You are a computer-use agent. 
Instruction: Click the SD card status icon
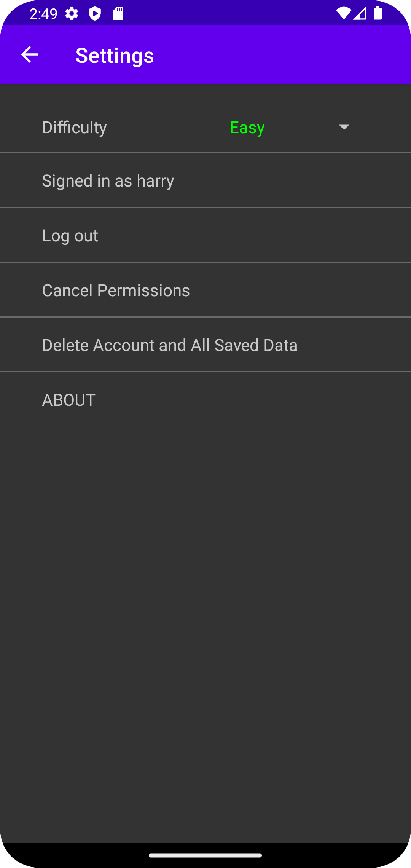click(118, 14)
